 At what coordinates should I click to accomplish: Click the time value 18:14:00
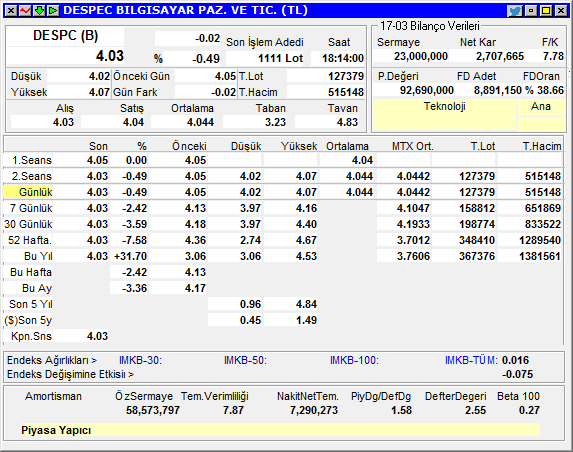click(343, 58)
